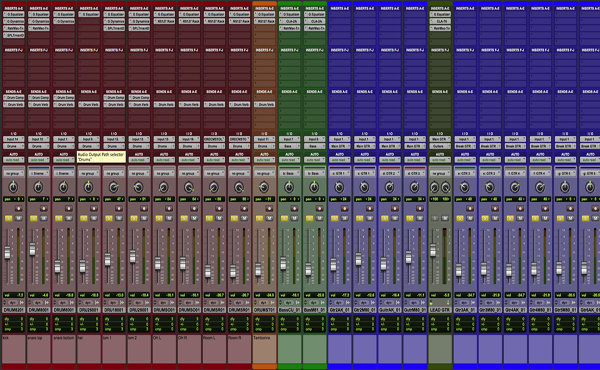Open the input selector on the Gtr3AK_01 track
The image size is (600, 370).
(x=465, y=139)
